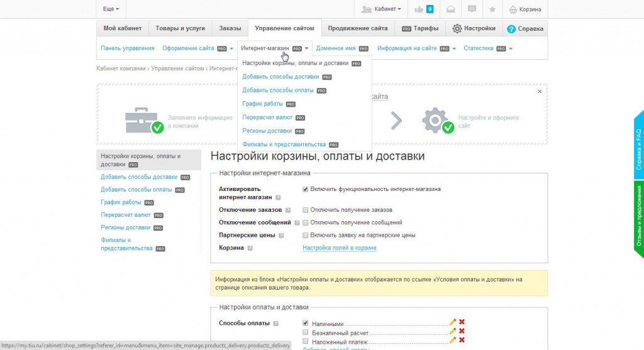Viewport: 644px width, 350px height.
Task: Uncheck the Наличными payment checkbox
Action: pyautogui.click(x=305, y=323)
